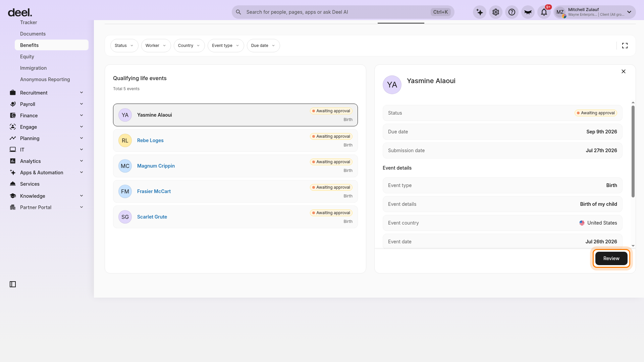This screenshot has height=362, width=644.
Task: Click Rebe Loges' RL avatar
Action: click(x=125, y=140)
